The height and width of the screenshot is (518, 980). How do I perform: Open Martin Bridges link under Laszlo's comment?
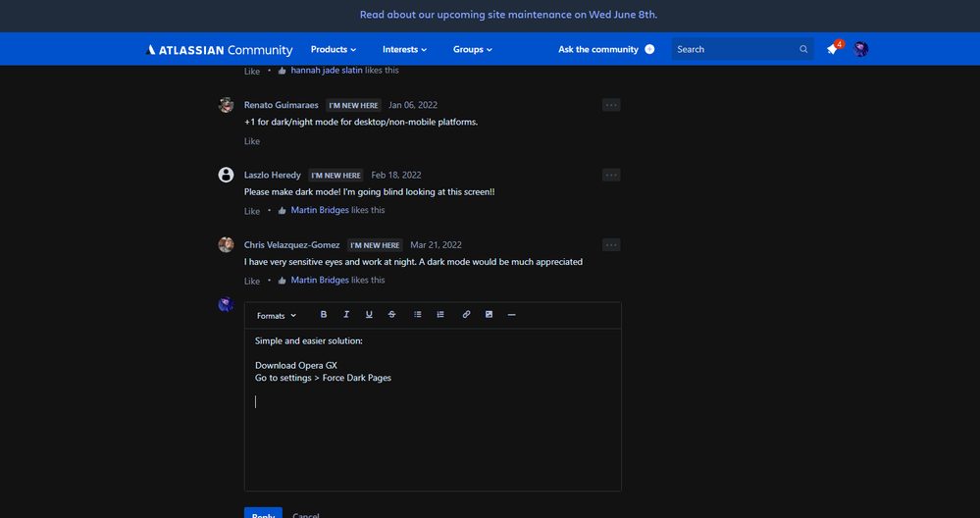[320, 210]
